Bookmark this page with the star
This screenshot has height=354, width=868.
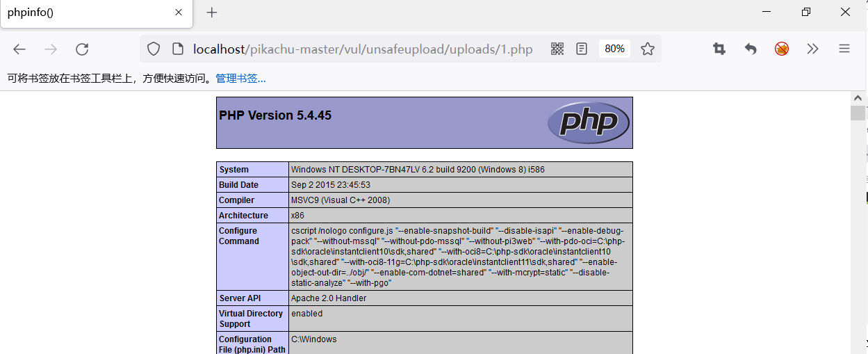648,49
